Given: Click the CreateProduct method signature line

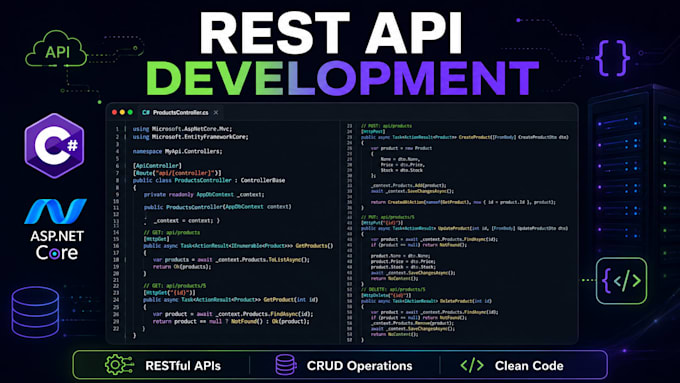Looking at the screenshot, I should pos(464,137).
